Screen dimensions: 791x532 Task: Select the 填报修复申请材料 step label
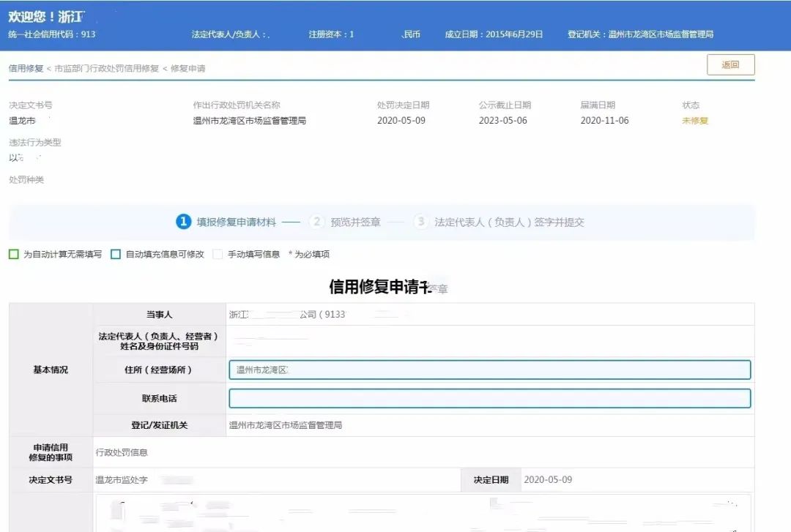[236, 222]
